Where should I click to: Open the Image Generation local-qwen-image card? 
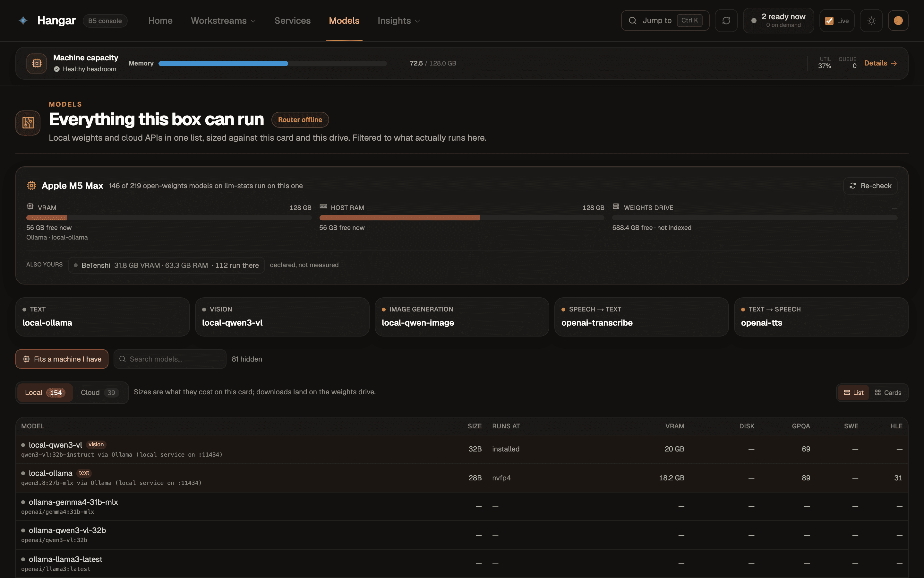(x=462, y=317)
